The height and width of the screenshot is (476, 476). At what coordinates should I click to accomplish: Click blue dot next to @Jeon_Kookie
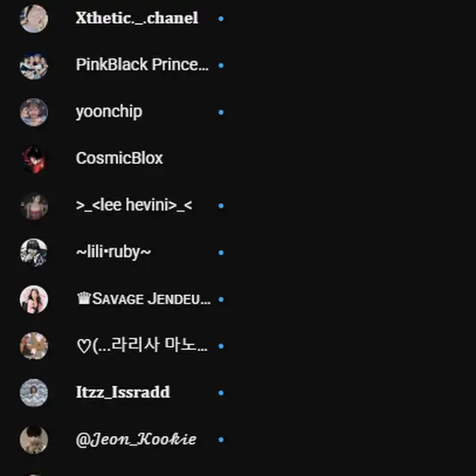221,439
